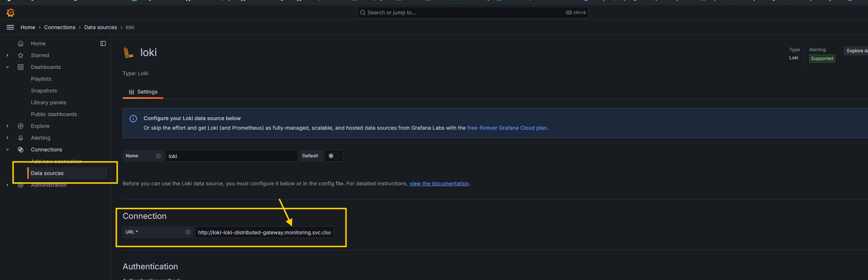Select Data sources in sidebar
Viewport: 868px width, 280px height.
pos(67,173)
